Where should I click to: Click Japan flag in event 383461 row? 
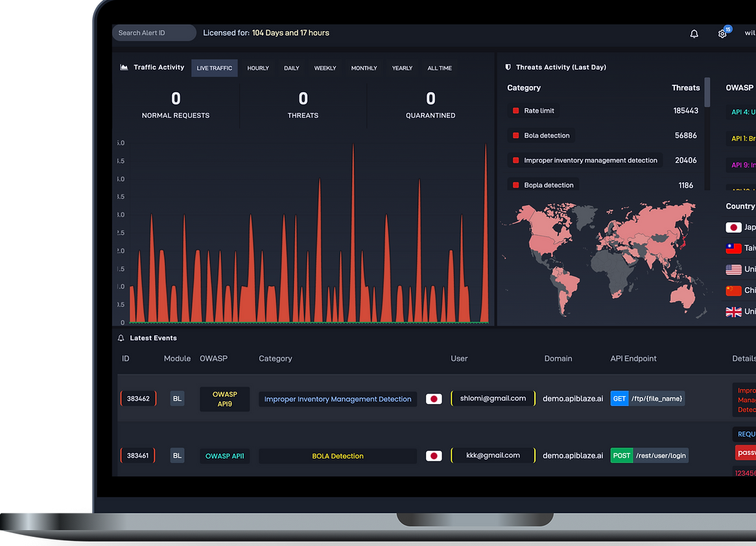[x=434, y=456]
